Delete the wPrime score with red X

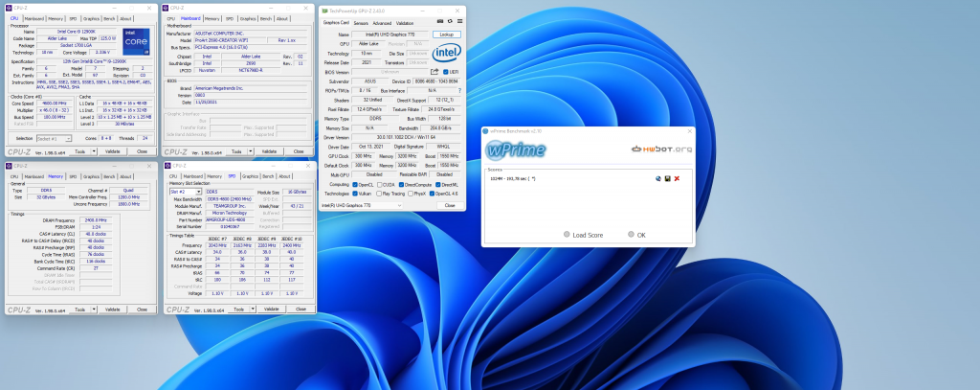pyautogui.click(x=677, y=178)
